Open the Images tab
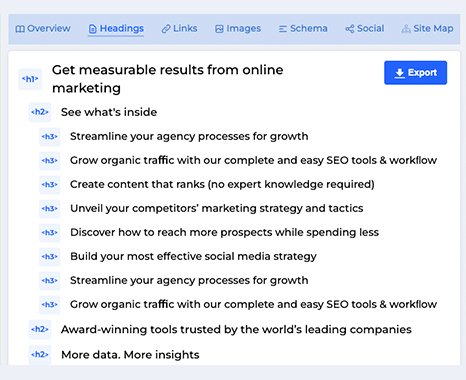Image resolution: width=466 pixels, height=380 pixels. 238,29
